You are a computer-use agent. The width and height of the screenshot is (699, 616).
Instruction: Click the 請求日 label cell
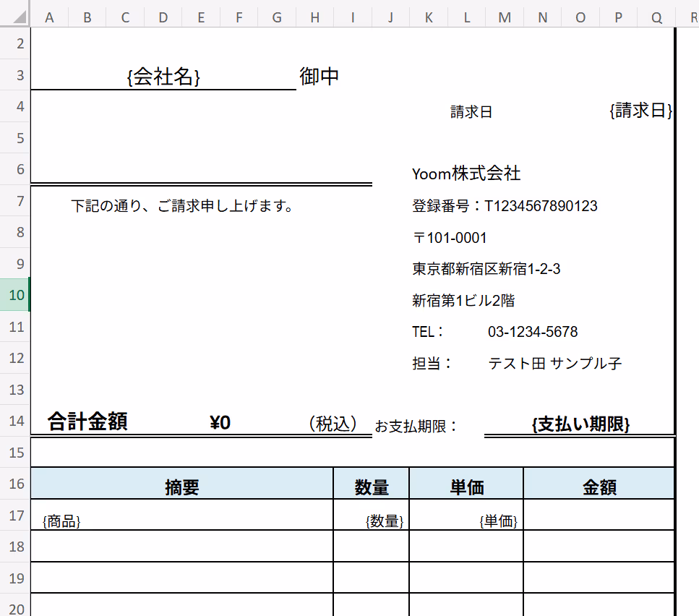pos(471,111)
